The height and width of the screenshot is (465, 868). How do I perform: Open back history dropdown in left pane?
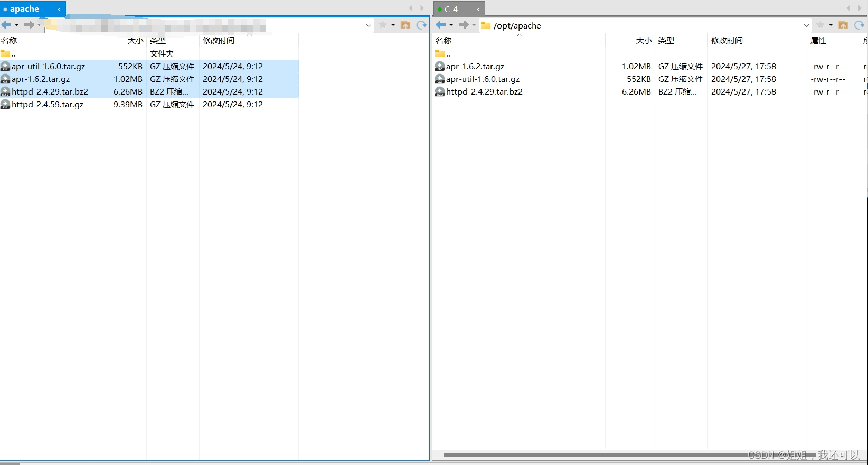tap(17, 25)
